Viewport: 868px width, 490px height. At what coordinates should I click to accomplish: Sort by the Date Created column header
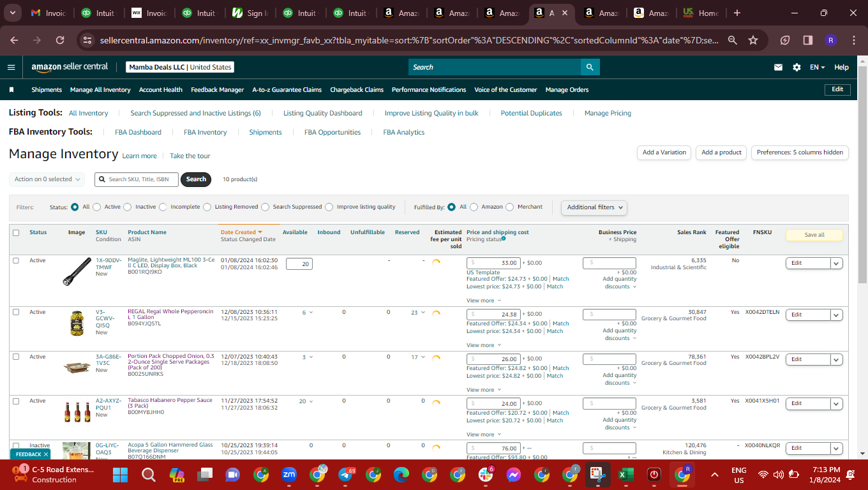click(242, 232)
